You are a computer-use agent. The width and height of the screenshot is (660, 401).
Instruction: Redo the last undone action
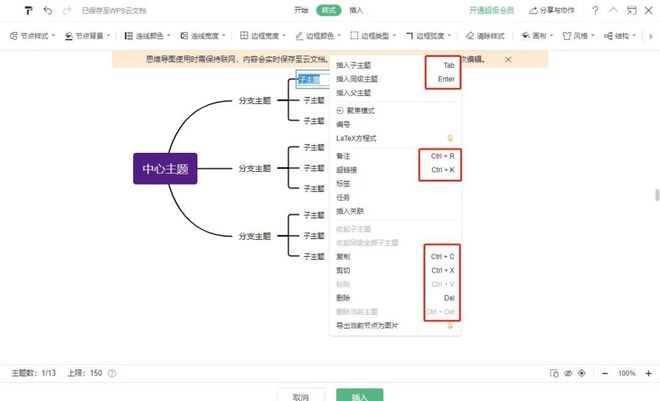67,10
